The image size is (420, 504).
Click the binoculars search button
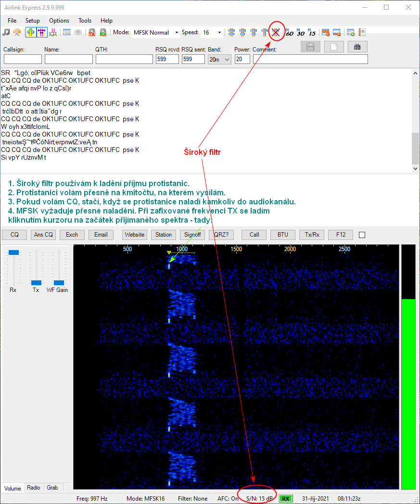point(357,47)
